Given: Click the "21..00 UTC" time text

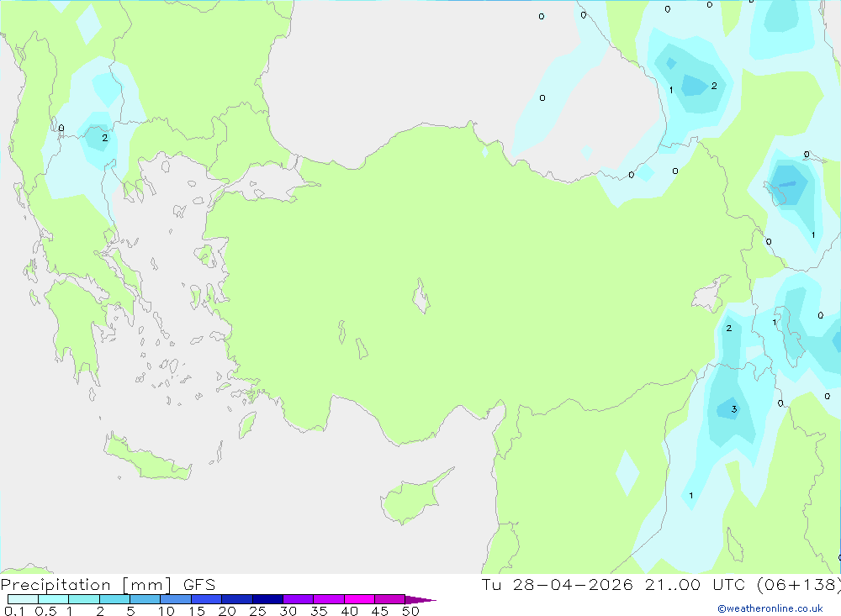Looking at the screenshot, I should [x=696, y=584].
